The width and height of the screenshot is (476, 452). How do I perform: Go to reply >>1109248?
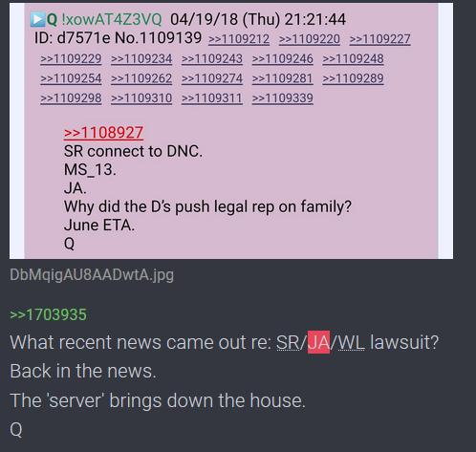pyautogui.click(x=353, y=59)
